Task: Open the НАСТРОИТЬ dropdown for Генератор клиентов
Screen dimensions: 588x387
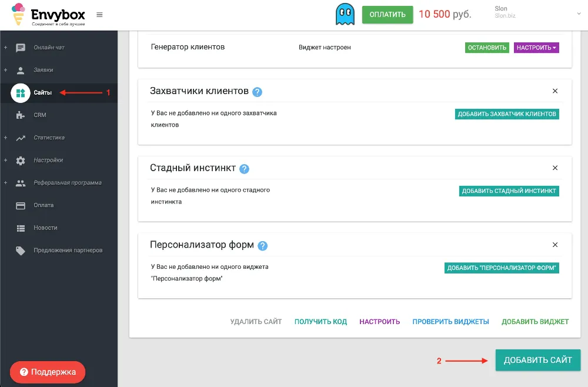Action: pyautogui.click(x=536, y=48)
